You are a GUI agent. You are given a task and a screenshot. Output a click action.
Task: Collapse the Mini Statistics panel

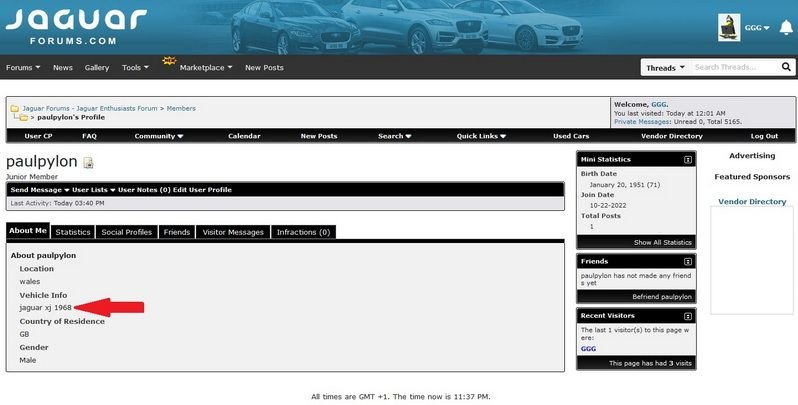688,159
